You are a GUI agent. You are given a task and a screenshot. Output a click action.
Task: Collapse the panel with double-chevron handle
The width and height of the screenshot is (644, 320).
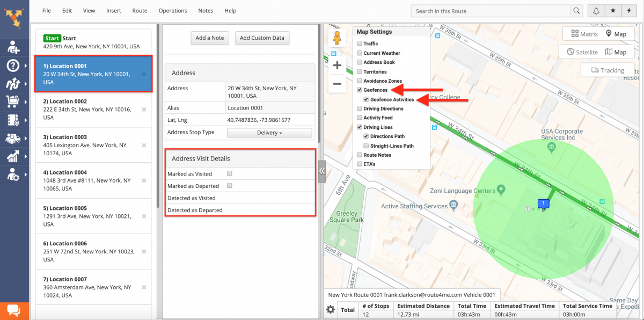click(x=322, y=171)
